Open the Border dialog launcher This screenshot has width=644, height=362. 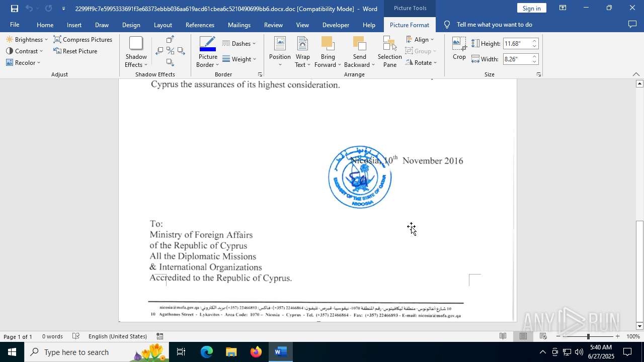click(260, 74)
